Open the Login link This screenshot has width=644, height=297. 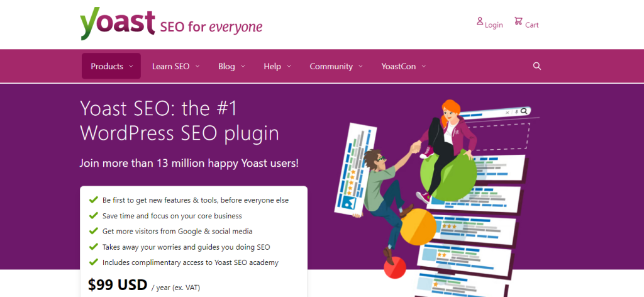[494, 25]
